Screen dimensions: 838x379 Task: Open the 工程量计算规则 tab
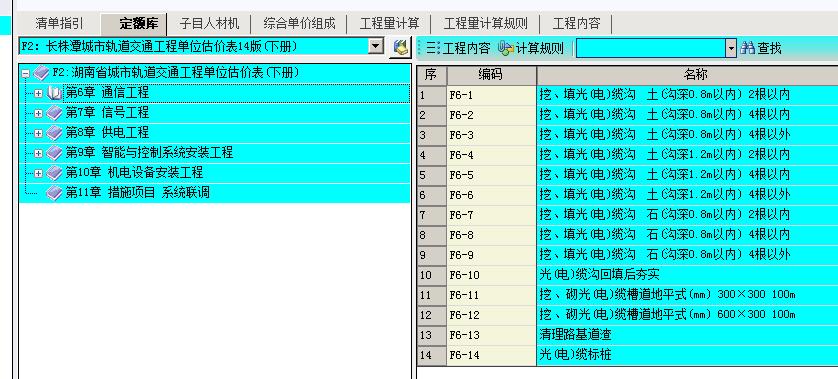(x=485, y=24)
